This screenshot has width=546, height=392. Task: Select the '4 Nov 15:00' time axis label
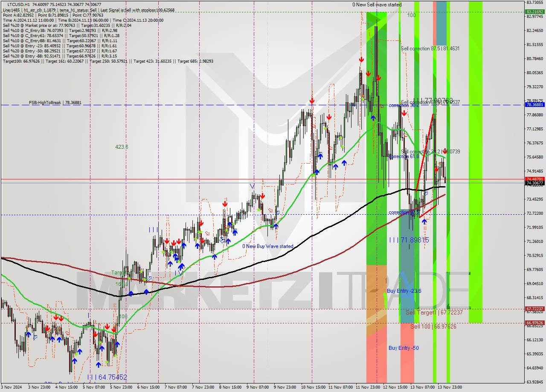coord(67,388)
